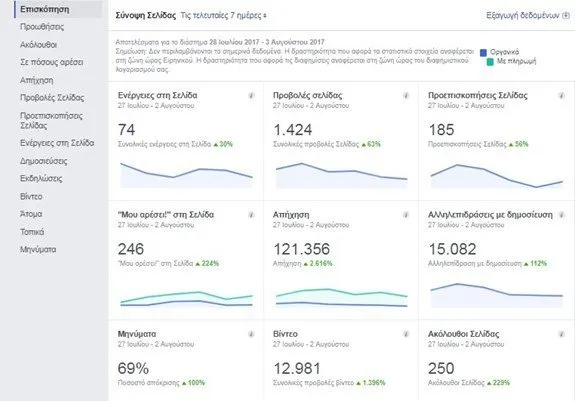This screenshot has width=575, height=402.
Task: Click the Αλληλεπιδράσεις με δημοσίευση card title
Action: point(490,215)
